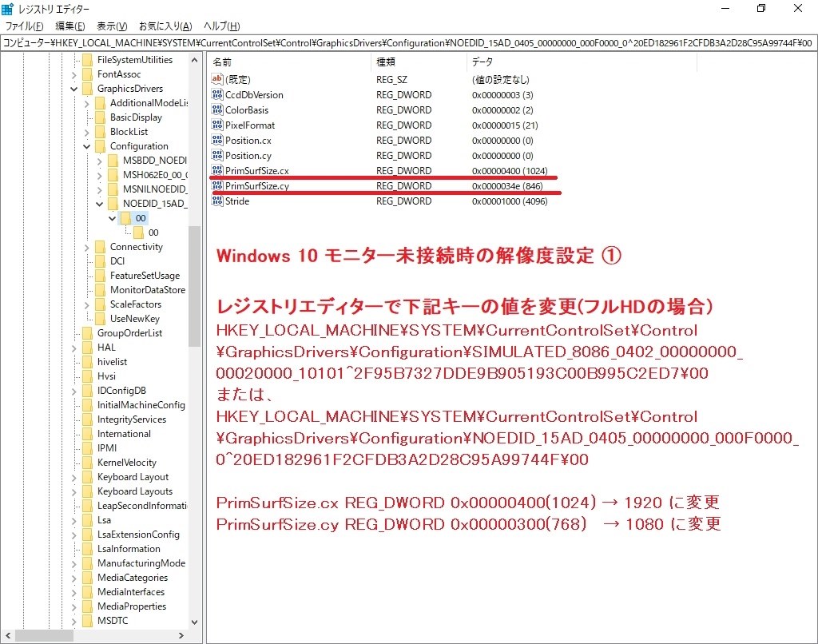Collapse the Configuration tree node
The image size is (818, 644).
tap(86, 146)
